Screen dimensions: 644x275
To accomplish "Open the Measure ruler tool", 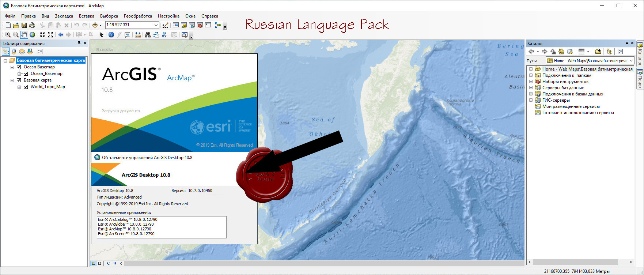I will [x=138, y=35].
